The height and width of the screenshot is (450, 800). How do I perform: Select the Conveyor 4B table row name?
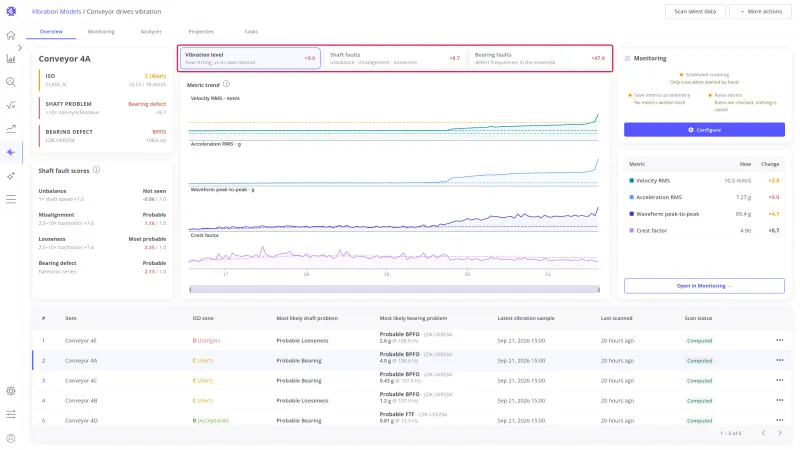(81, 401)
